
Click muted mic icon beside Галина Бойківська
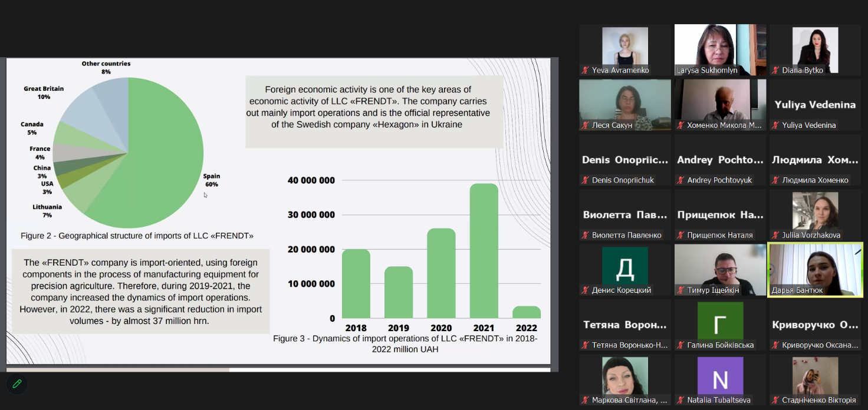[x=681, y=345]
